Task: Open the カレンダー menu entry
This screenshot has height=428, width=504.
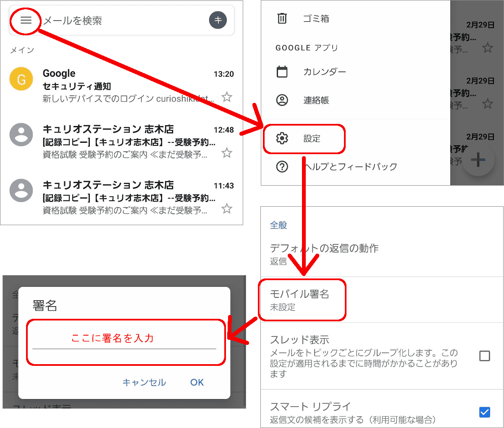Action: (x=355, y=72)
